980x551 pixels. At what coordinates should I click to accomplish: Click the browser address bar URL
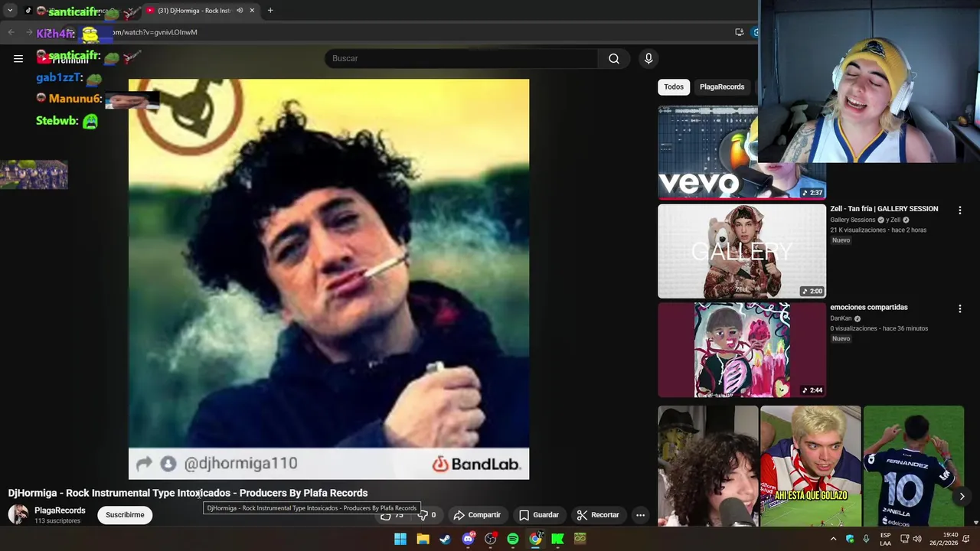[155, 32]
